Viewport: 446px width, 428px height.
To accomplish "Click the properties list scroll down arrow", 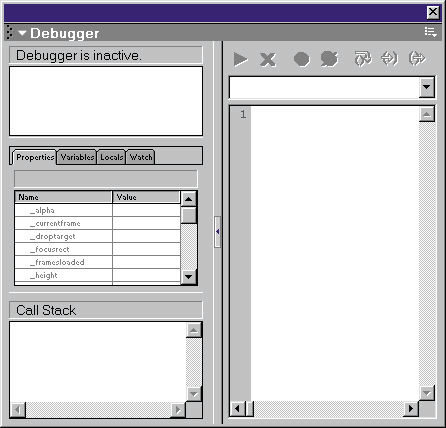I will click(x=189, y=277).
